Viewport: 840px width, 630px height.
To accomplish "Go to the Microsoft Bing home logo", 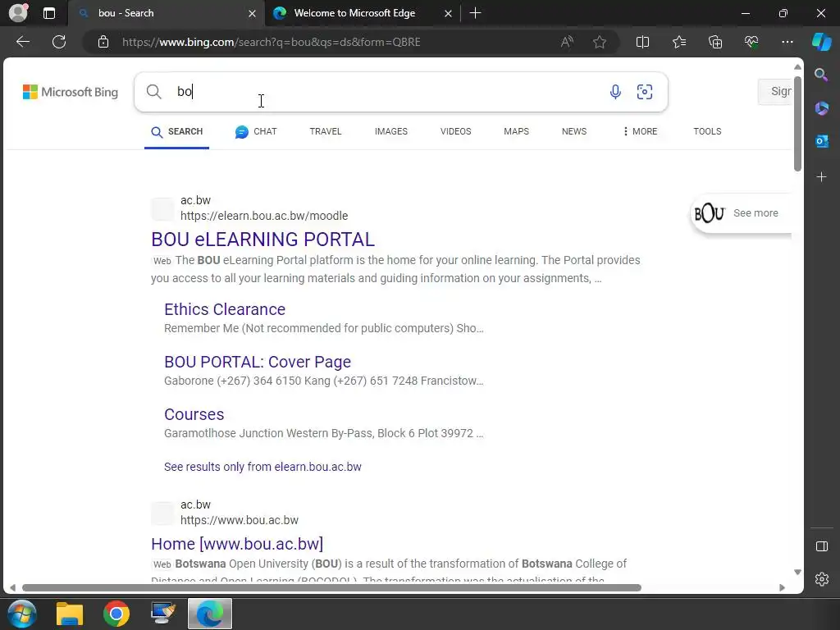I will tap(71, 92).
